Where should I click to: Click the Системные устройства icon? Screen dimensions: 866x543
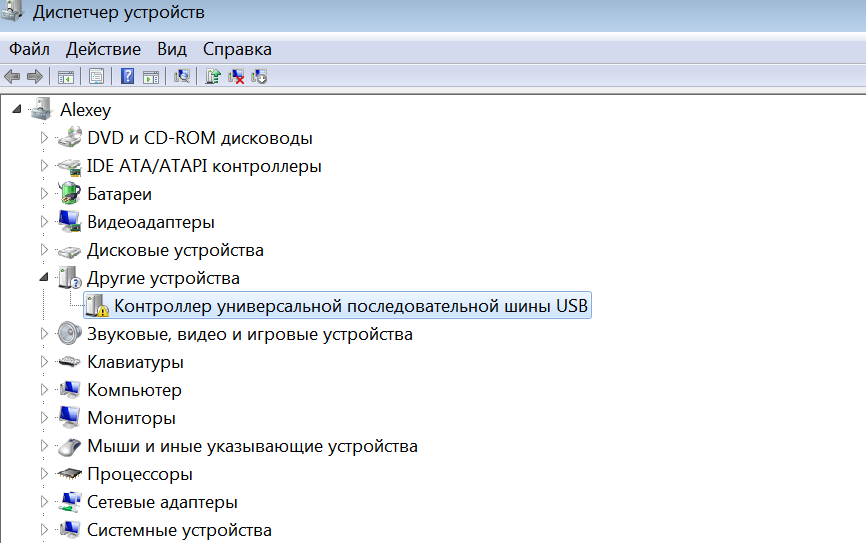coord(70,529)
